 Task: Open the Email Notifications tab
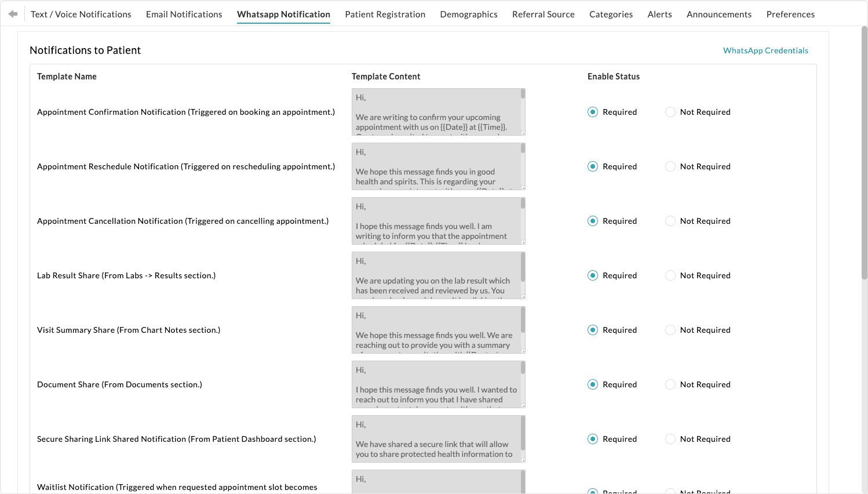[184, 14]
